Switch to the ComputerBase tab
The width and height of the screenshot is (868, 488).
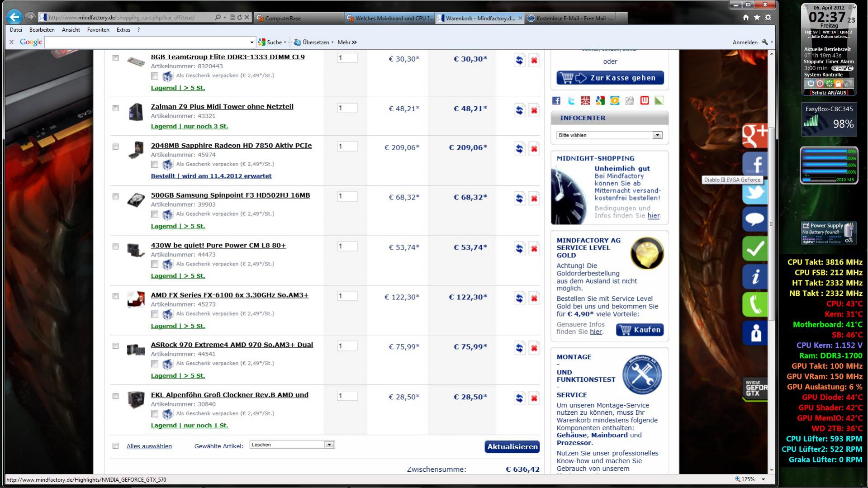coord(299,18)
